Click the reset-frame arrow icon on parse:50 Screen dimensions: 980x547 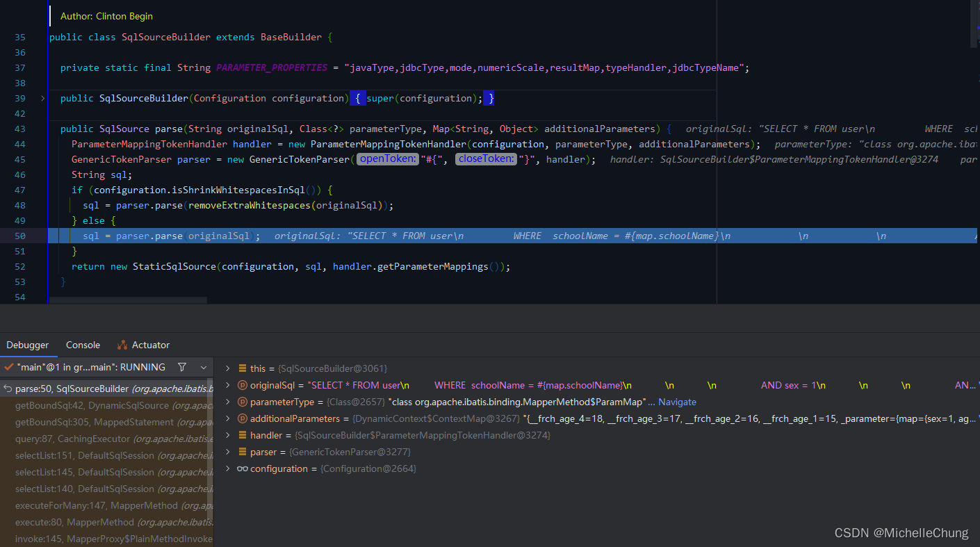[8, 389]
